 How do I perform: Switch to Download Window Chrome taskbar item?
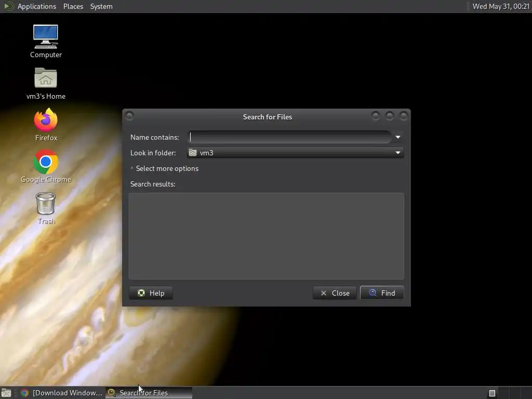coord(61,393)
